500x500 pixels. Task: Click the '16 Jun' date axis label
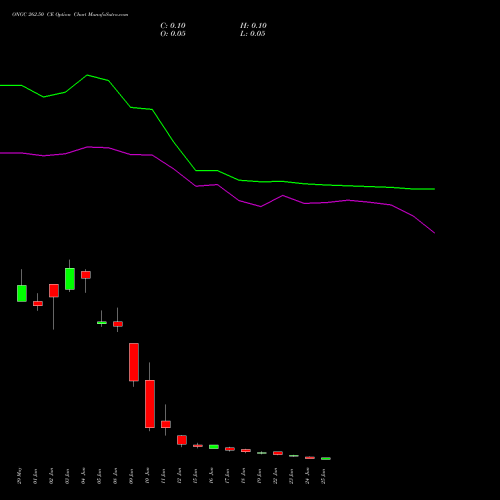211,476
